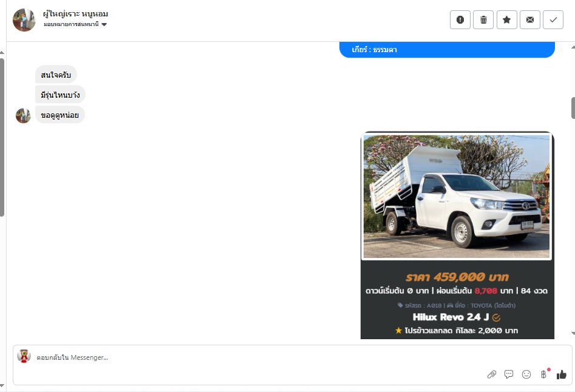
Task: Click the down payment and installment line
Action: point(457,291)
